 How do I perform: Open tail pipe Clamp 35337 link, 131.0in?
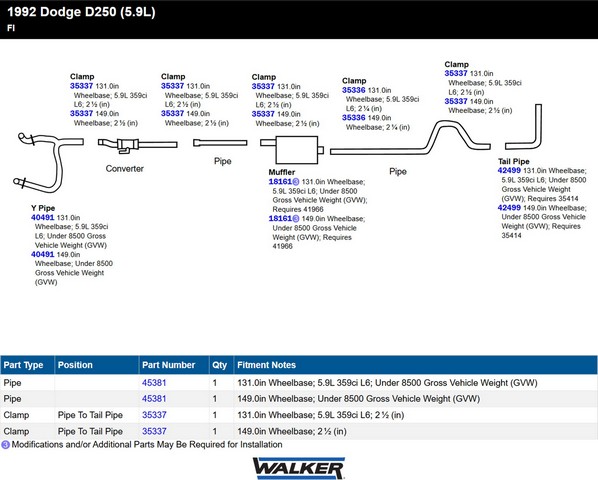(x=456, y=73)
